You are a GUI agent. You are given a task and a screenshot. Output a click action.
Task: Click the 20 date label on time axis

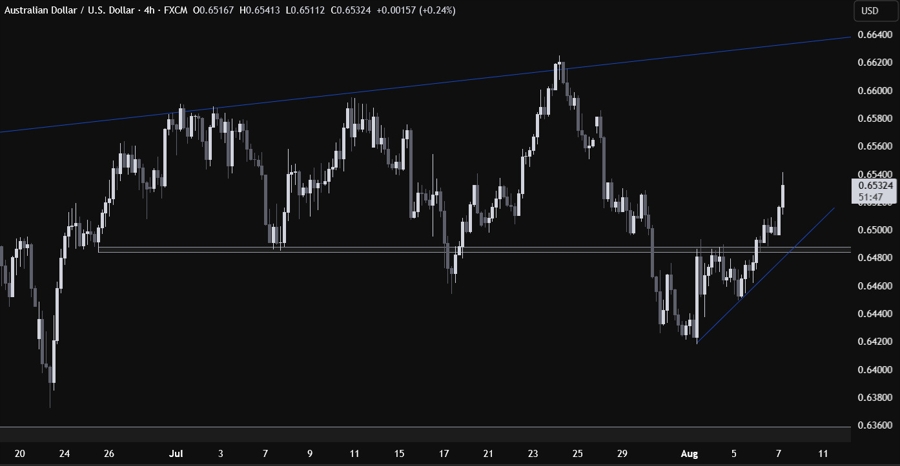coord(20,452)
